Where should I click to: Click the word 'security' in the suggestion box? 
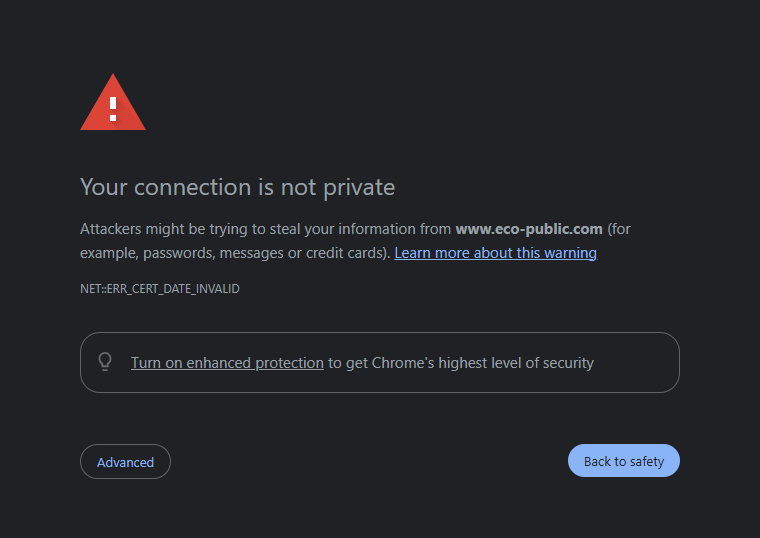pyautogui.click(x=566, y=363)
